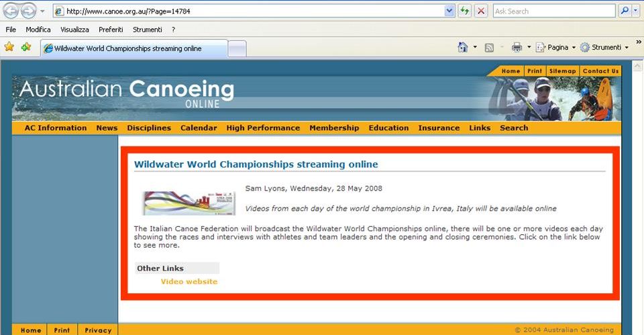The height and width of the screenshot is (335, 644).
Task: Click the article title Wildwater World Championships streaming online
Action: tap(256, 164)
